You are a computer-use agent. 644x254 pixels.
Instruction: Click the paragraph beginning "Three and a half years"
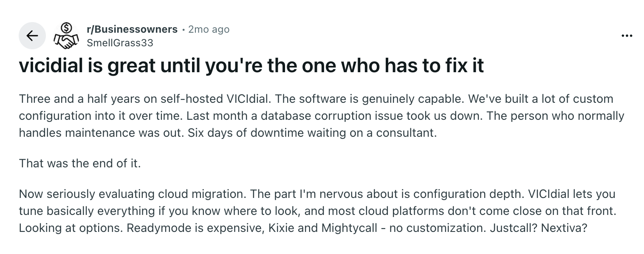click(322, 116)
